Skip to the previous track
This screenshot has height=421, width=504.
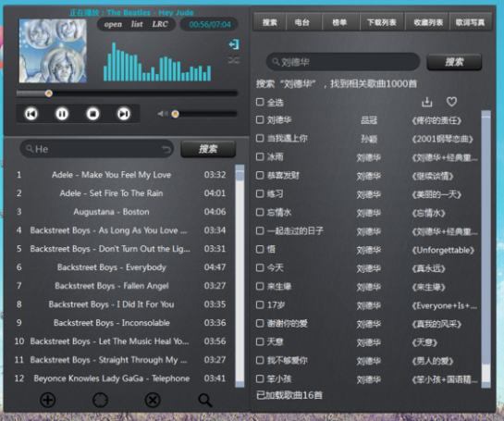tap(31, 114)
